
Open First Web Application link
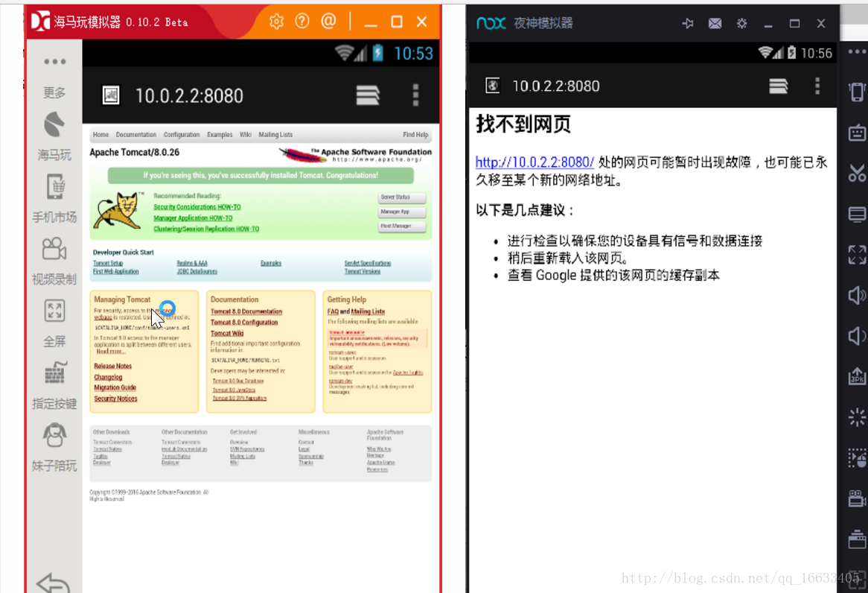coord(115,272)
